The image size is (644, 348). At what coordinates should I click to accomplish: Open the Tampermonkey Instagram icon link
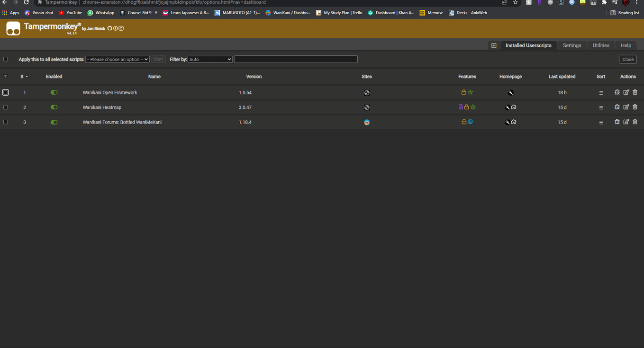pyautogui.click(x=121, y=28)
